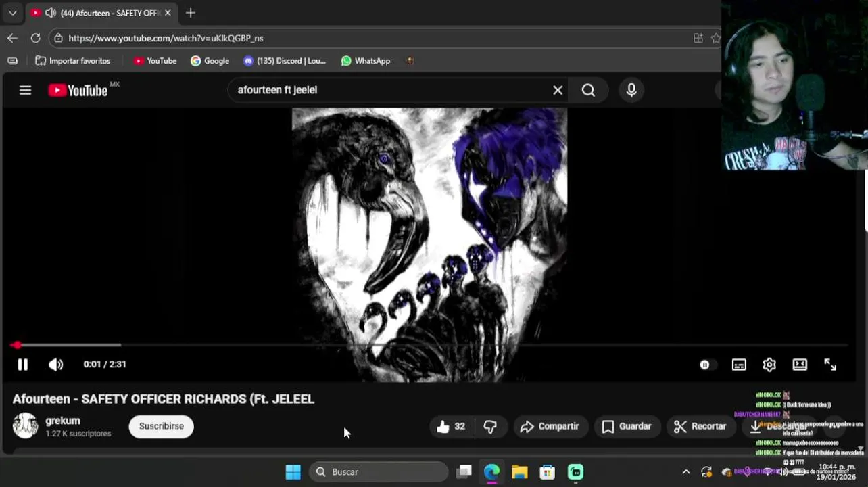Focus the browser address bar URL
Screen dimensions: 868x487
[166, 38]
